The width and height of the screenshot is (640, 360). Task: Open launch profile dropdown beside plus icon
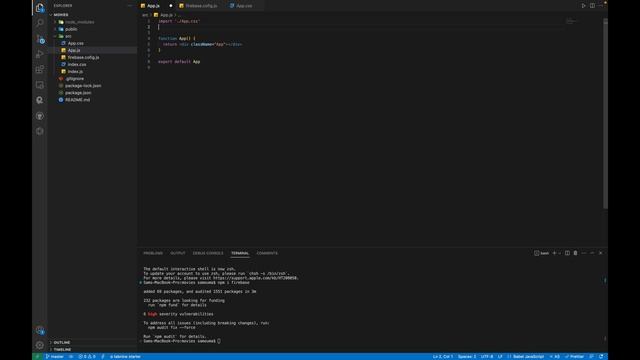tap(560, 253)
